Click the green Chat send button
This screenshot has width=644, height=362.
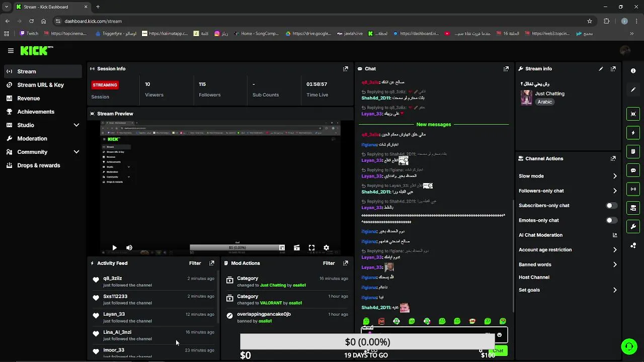[498, 350]
